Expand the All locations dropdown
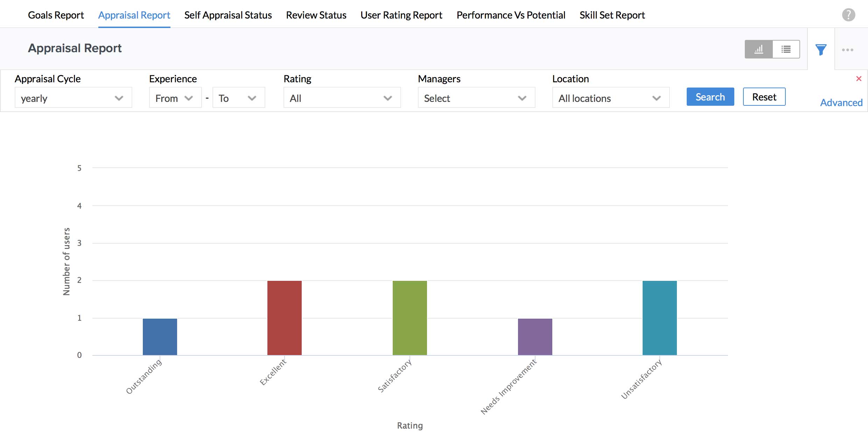Viewport: 868px width, 444px height. [x=610, y=98]
